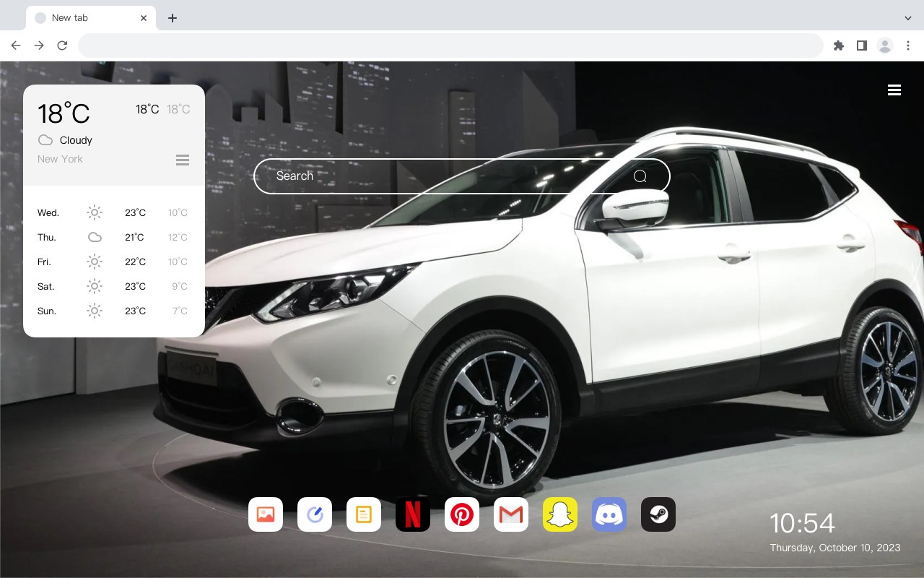Open the hamburger menu at top right
The width and height of the screenshot is (924, 578).
click(x=894, y=90)
